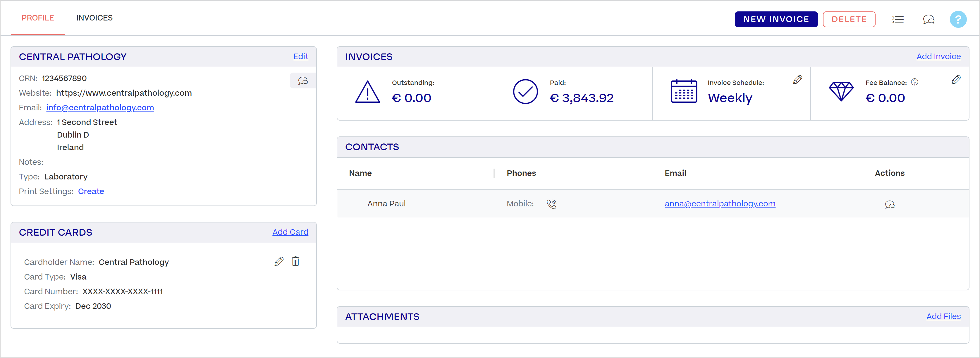
Task: Edit the Invoice Schedule with pencil icon
Action: 797,80
